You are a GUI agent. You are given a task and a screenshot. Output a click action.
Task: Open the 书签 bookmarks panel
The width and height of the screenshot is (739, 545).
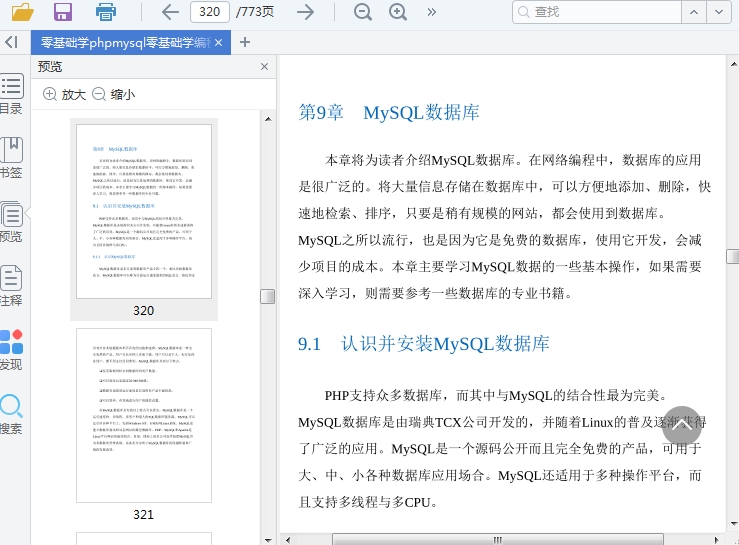point(11,158)
